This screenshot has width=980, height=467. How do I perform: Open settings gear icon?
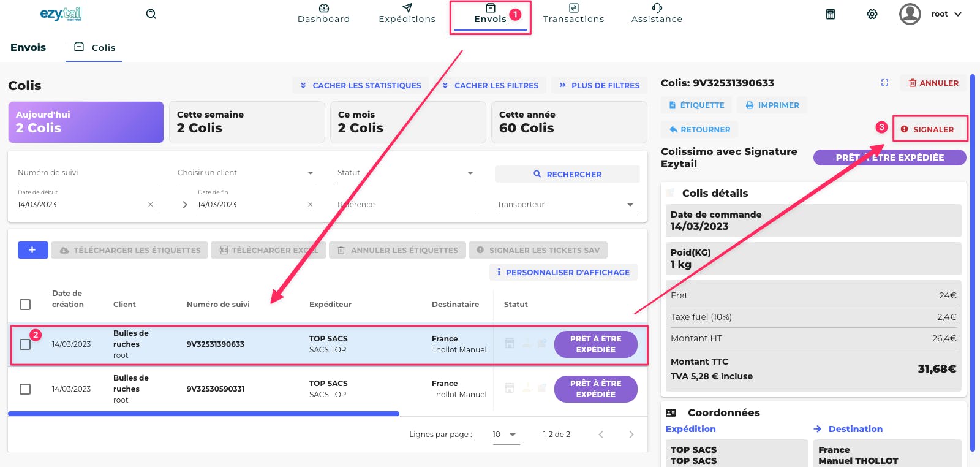click(872, 14)
